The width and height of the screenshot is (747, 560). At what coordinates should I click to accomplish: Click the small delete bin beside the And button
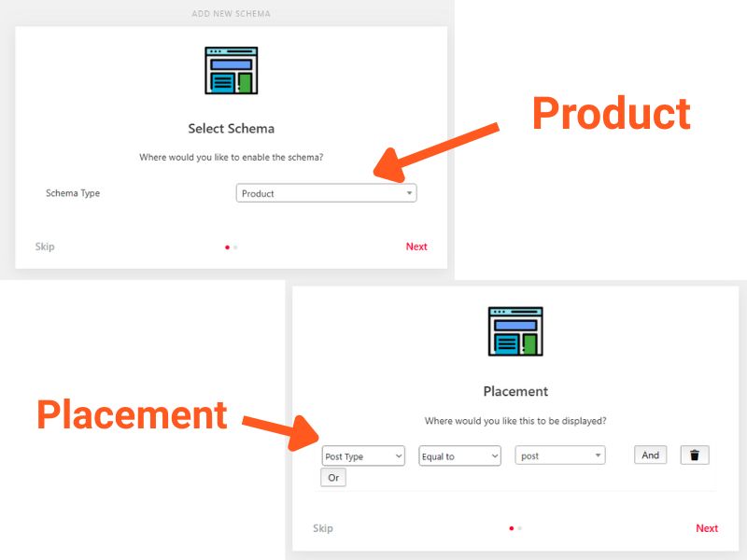coord(695,455)
